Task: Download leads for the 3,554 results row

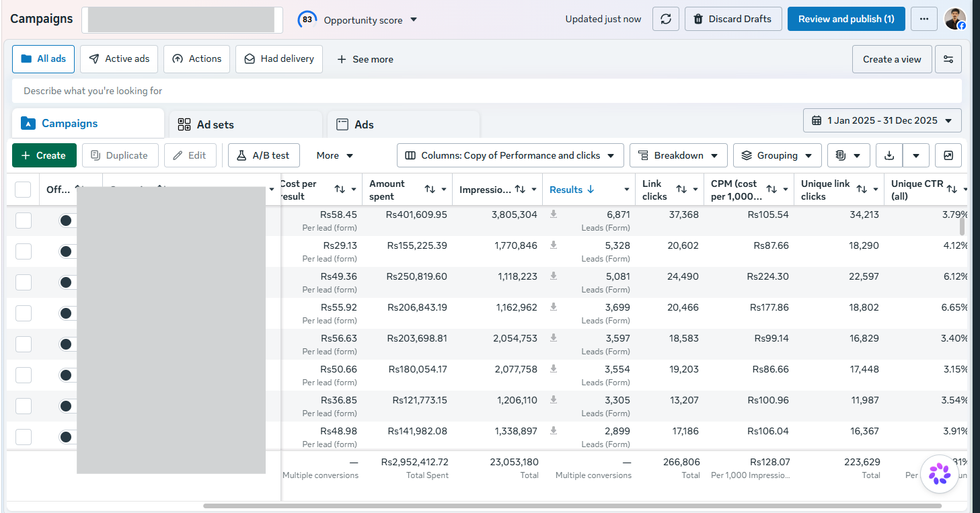Action: pos(554,369)
